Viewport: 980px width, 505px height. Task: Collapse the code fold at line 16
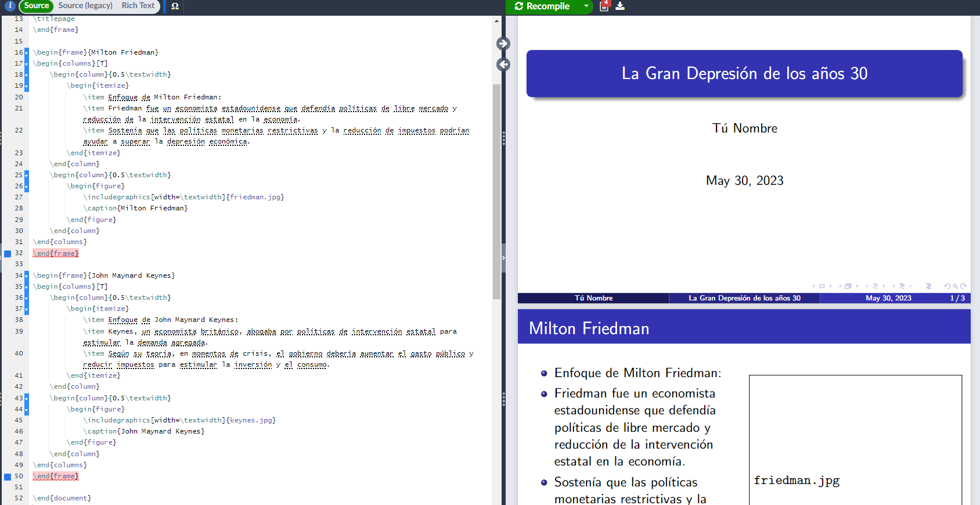[26, 53]
